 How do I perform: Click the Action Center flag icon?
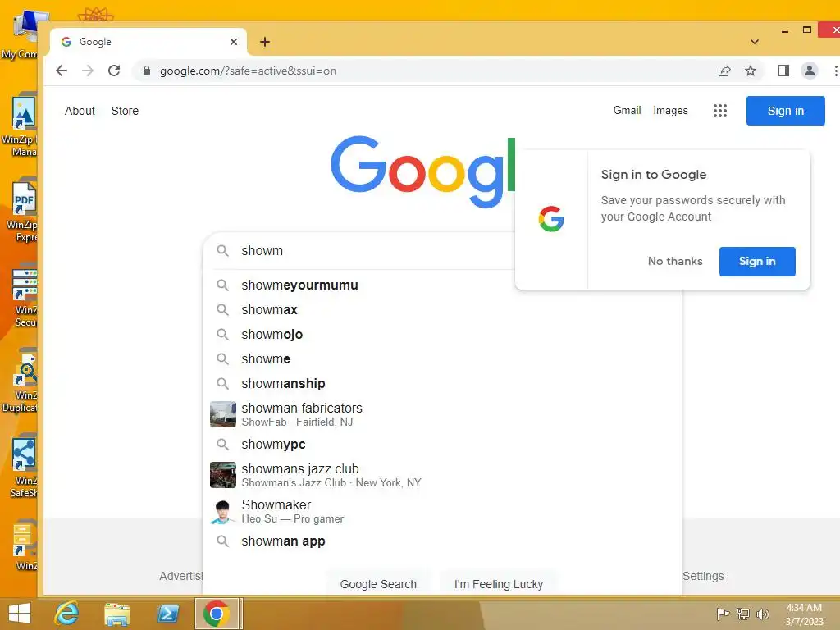(x=723, y=614)
